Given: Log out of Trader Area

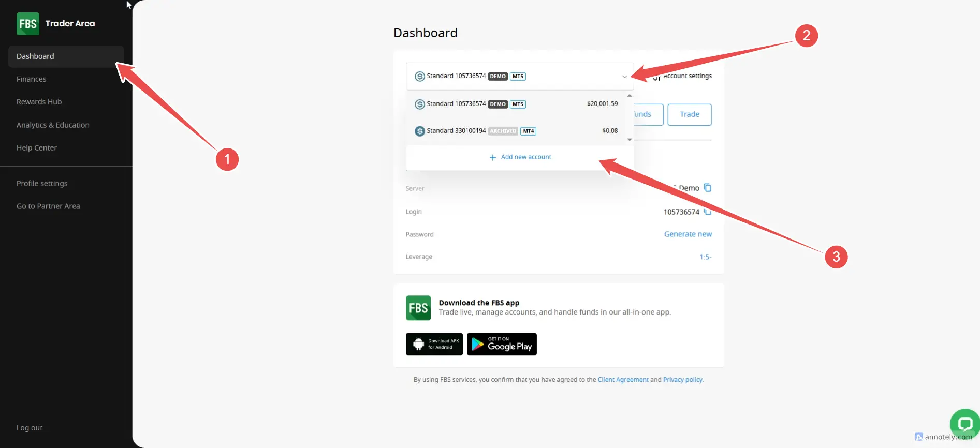Looking at the screenshot, I should 30,428.
